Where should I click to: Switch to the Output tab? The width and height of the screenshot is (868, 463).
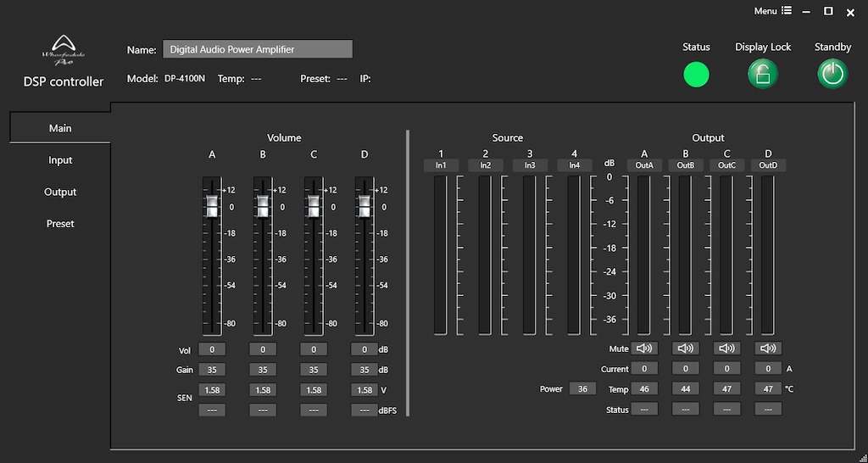60,192
